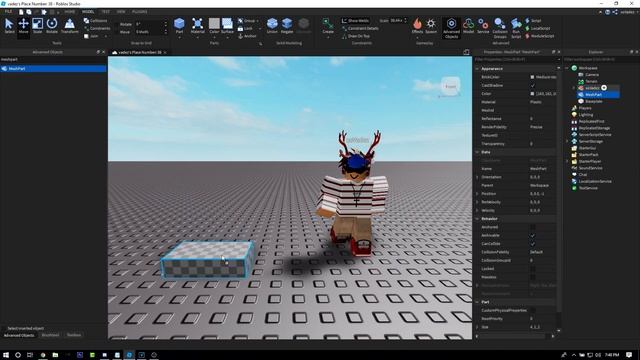Click the Run Script button
640x360 pixels.
[x=516, y=28]
